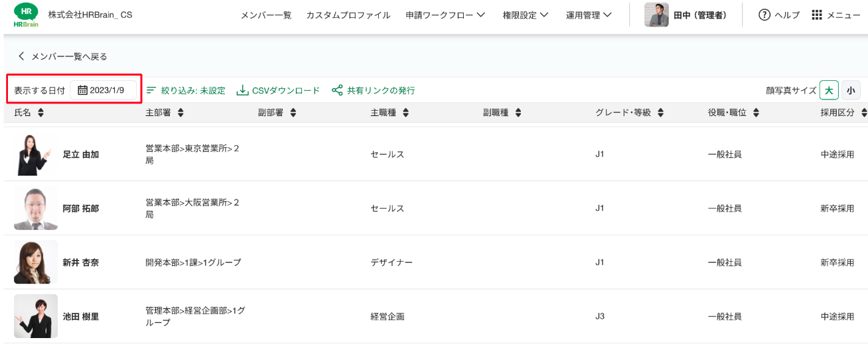
Task: Click the CSV download icon
Action: (242, 90)
